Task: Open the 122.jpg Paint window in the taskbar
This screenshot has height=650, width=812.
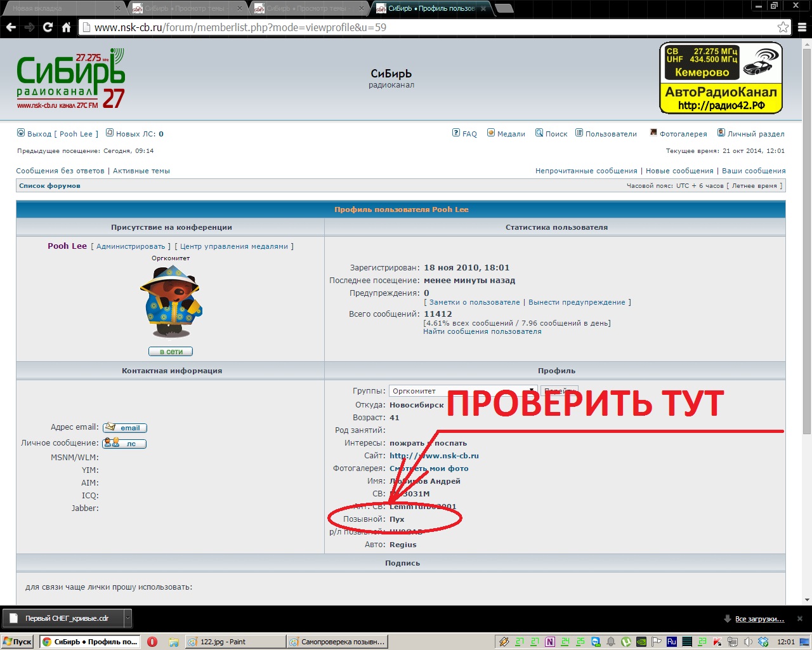Action: 235,642
